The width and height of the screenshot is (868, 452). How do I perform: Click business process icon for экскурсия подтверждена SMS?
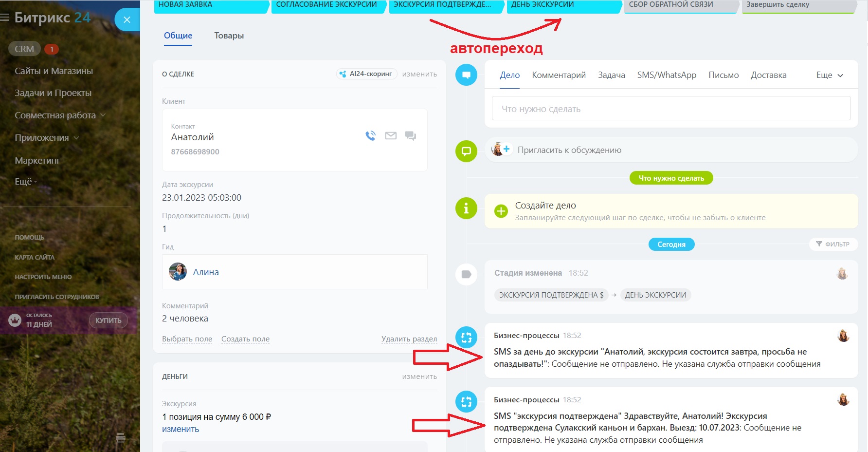466,402
